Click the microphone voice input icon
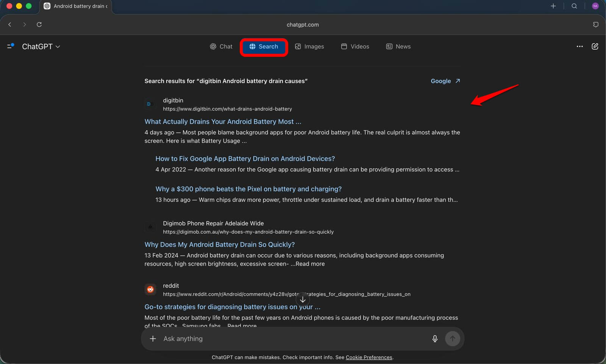606x364 pixels. (x=435, y=339)
